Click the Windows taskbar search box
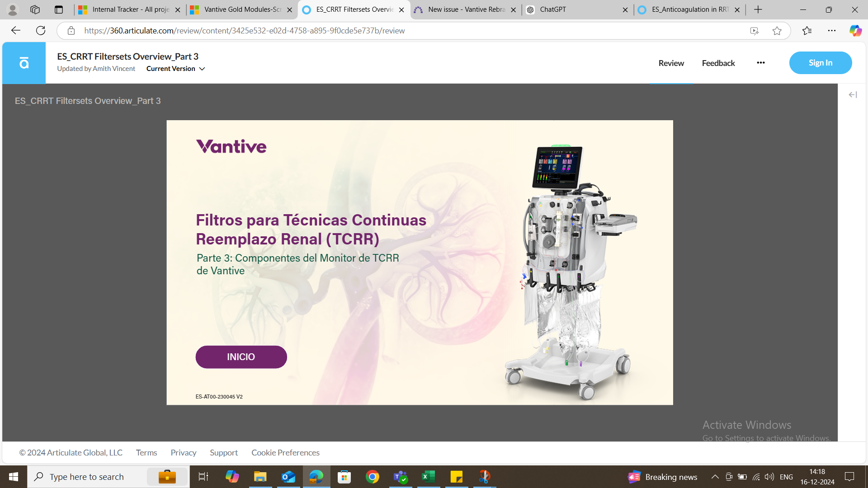Image resolution: width=868 pixels, height=488 pixels. point(108,477)
